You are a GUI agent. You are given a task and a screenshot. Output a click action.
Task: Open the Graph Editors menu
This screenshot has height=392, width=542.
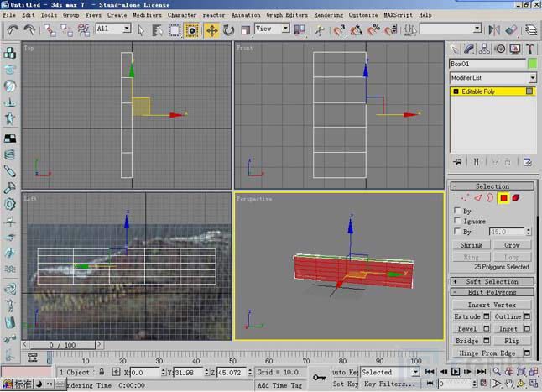pyautogui.click(x=287, y=15)
